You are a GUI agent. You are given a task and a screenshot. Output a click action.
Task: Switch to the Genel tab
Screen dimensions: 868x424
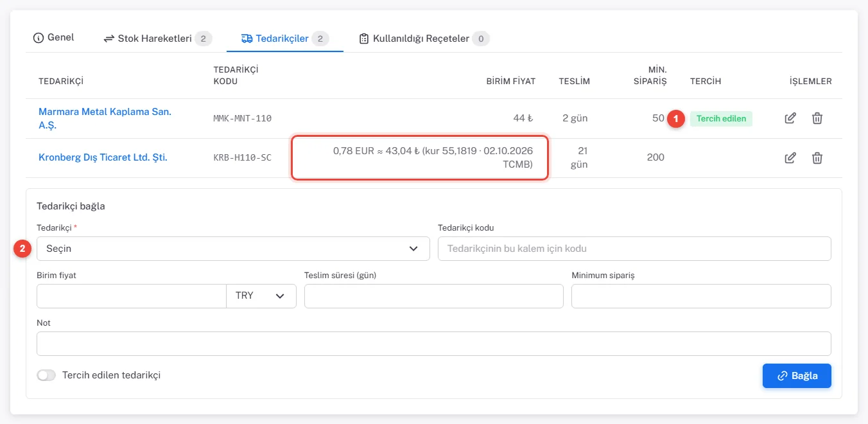tap(54, 37)
